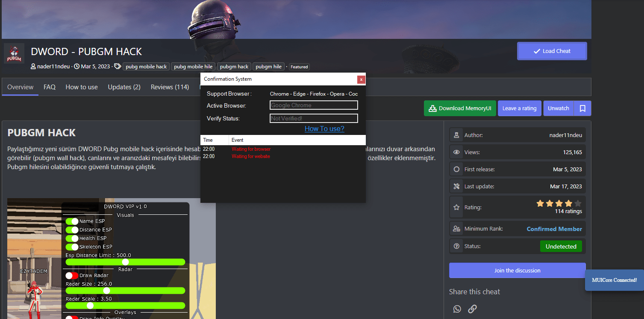
Task: Open the FAQ tab
Action: 50,87
